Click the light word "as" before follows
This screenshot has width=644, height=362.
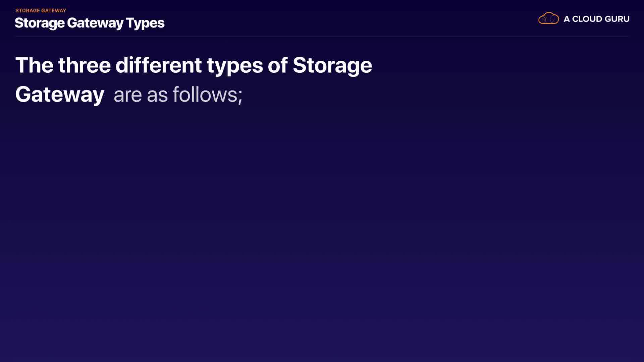(157, 95)
